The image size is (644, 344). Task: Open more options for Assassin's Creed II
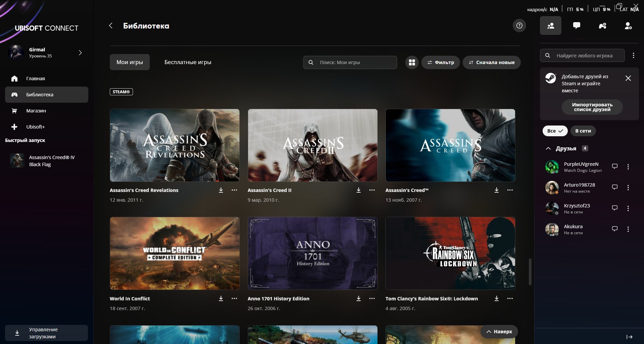click(372, 190)
